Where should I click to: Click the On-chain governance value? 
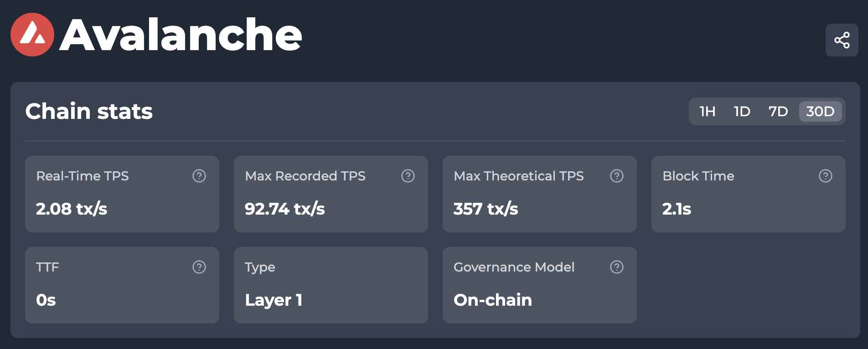tap(493, 300)
